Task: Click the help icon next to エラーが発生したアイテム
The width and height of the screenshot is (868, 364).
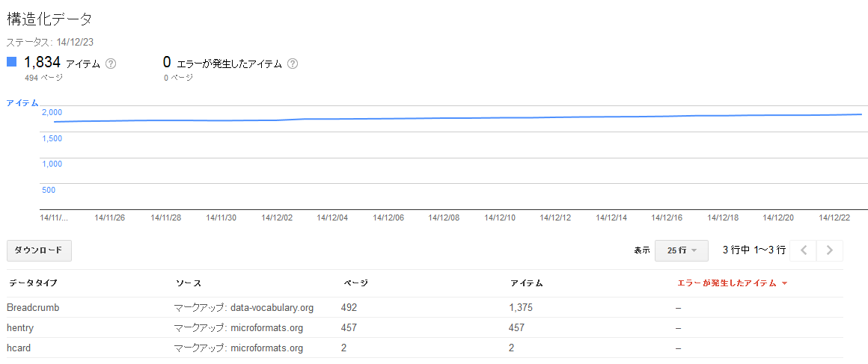Action: (x=293, y=64)
